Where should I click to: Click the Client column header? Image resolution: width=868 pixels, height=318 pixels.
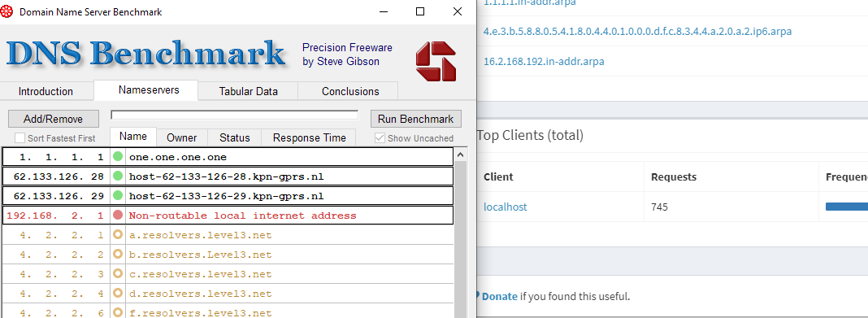coord(498,176)
